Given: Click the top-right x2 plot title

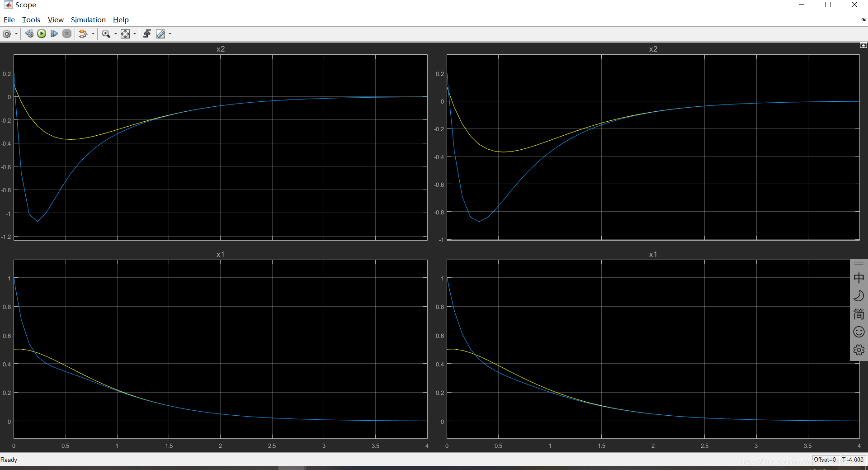Looking at the screenshot, I should [x=653, y=49].
